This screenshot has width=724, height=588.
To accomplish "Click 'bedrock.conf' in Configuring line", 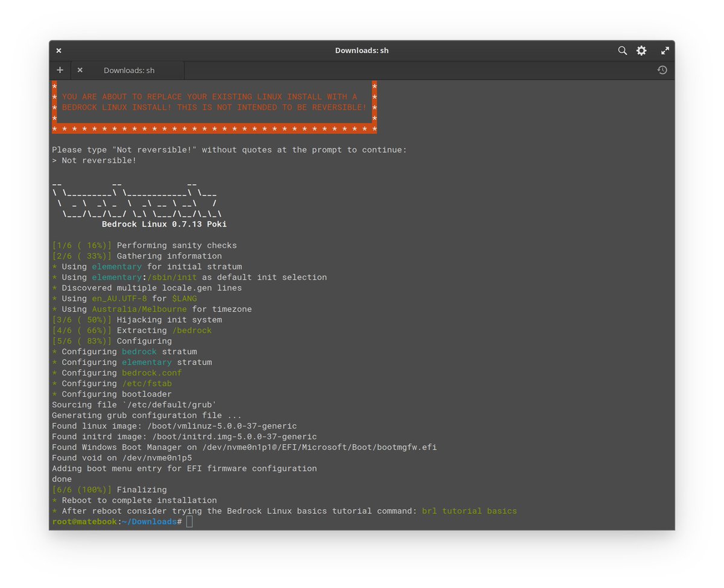I will pyautogui.click(x=152, y=373).
